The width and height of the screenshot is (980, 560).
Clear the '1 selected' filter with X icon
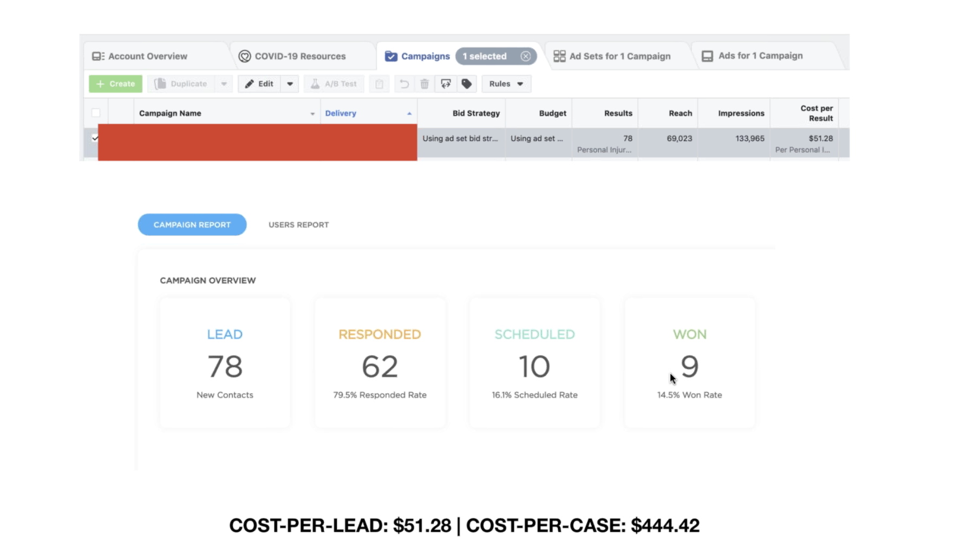coord(525,56)
